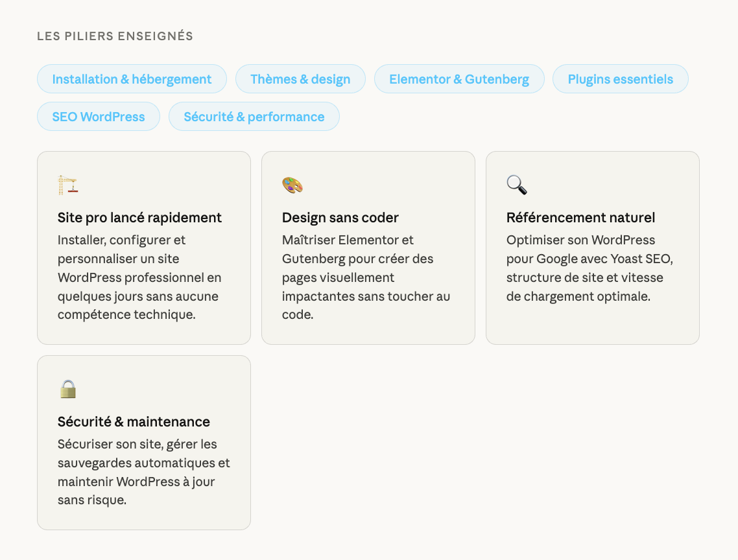Open the Référencement naturel card title
The image size is (738, 560).
580,218
